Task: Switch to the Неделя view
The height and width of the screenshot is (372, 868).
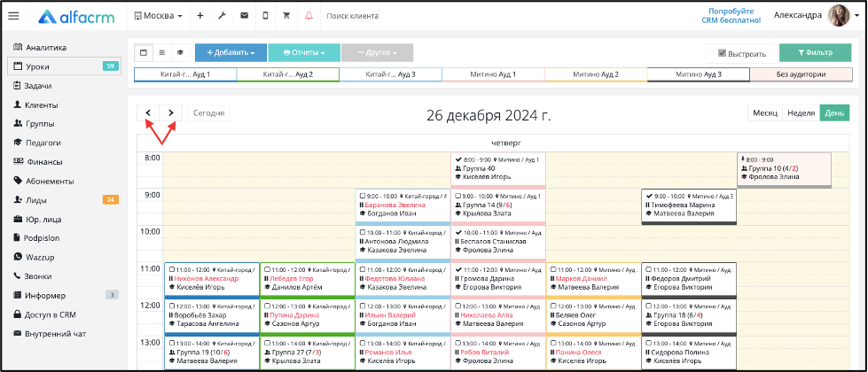Action: point(801,112)
